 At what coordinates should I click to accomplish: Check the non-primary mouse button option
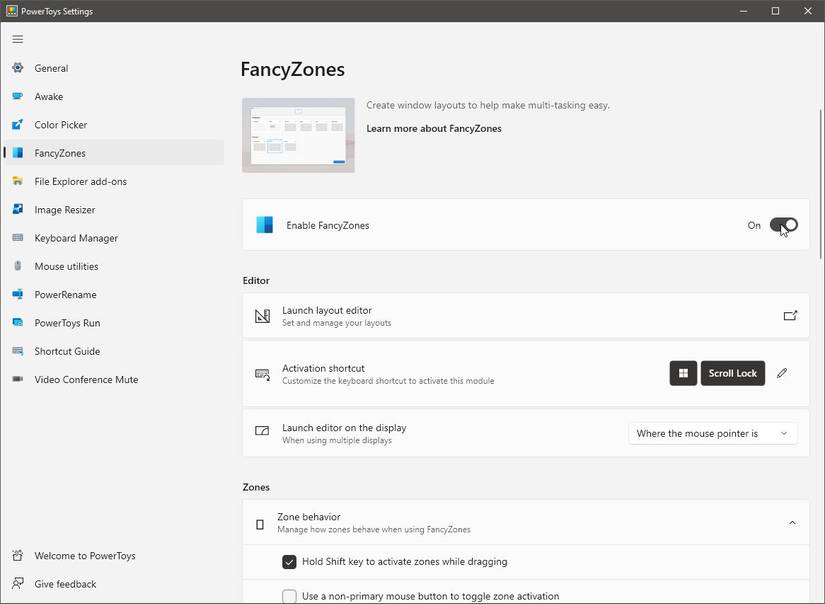tap(289, 596)
